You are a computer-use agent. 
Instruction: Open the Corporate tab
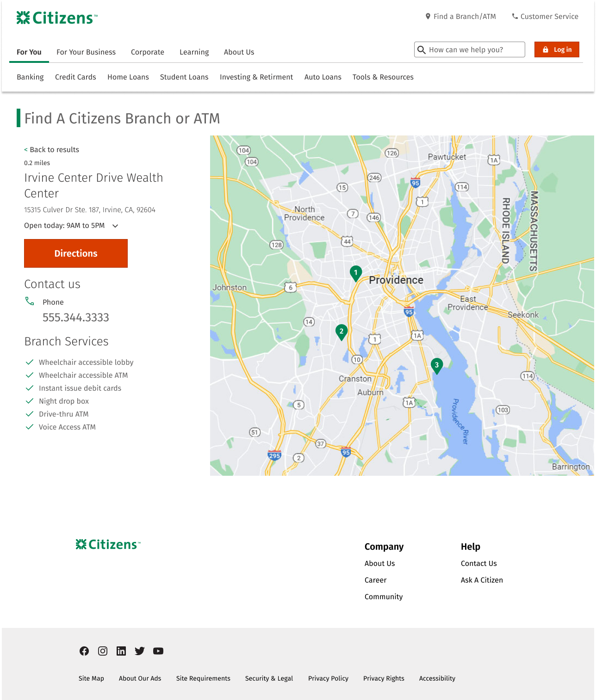[147, 52]
